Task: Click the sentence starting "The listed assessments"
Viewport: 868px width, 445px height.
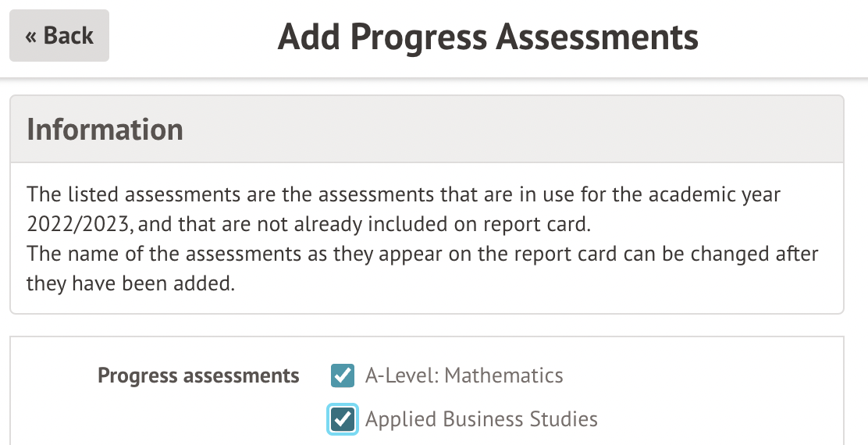Action: coord(403,194)
